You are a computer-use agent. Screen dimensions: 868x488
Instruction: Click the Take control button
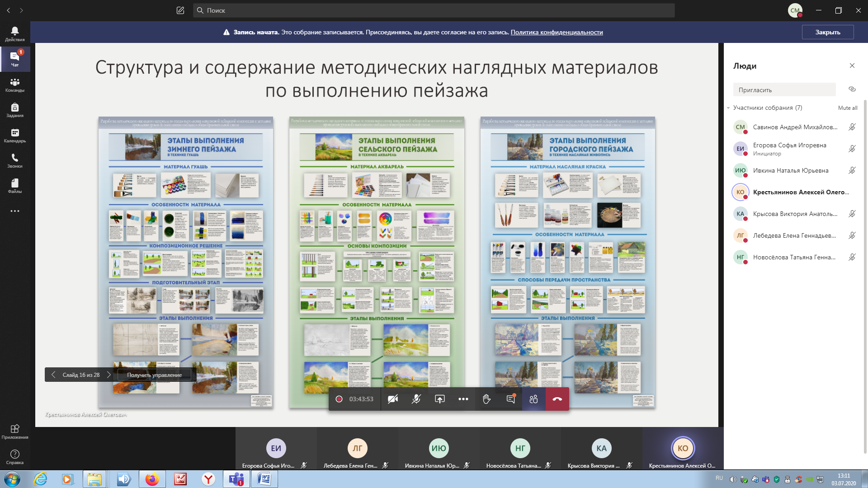coord(154,375)
